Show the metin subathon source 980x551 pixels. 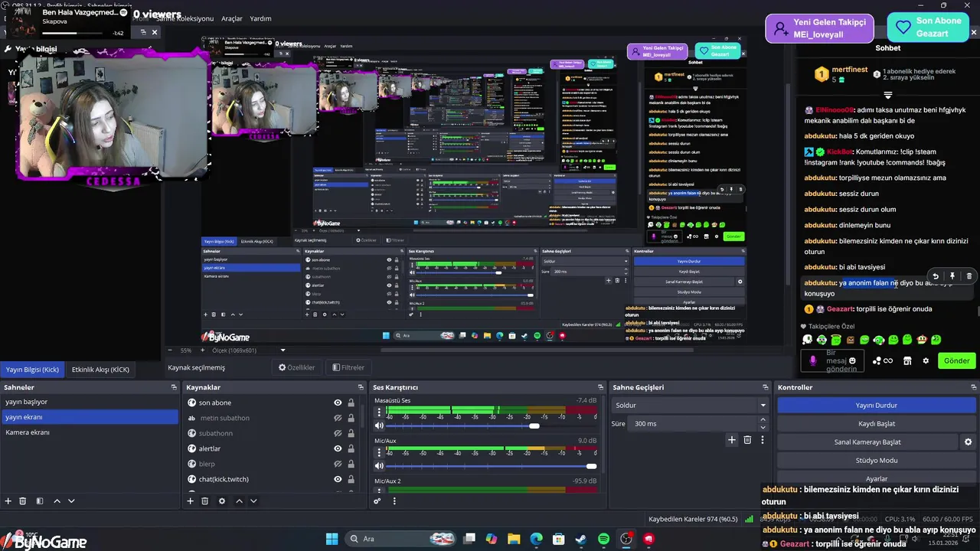click(338, 418)
